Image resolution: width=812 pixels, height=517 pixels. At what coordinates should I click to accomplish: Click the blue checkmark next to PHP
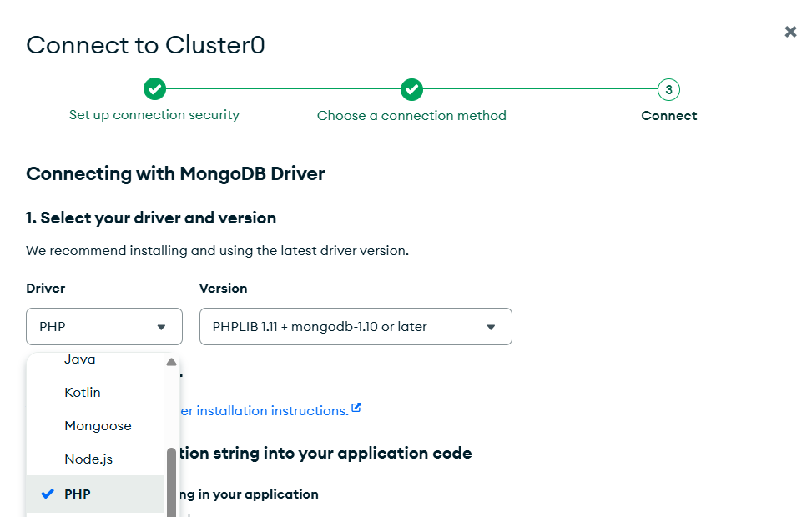click(x=48, y=494)
